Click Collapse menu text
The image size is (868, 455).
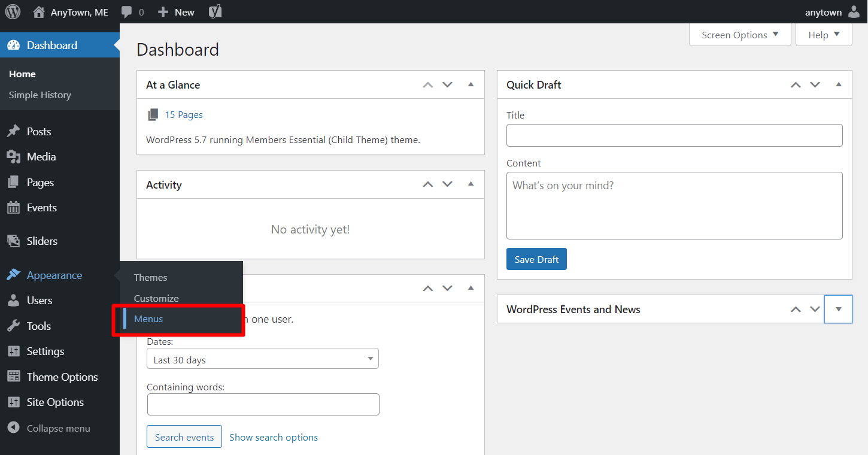click(59, 429)
